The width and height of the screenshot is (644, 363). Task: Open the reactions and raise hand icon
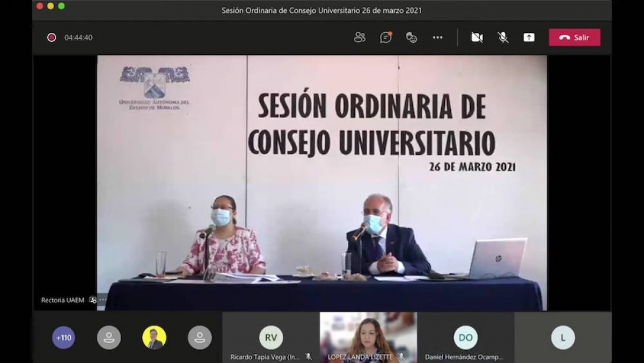[412, 37]
